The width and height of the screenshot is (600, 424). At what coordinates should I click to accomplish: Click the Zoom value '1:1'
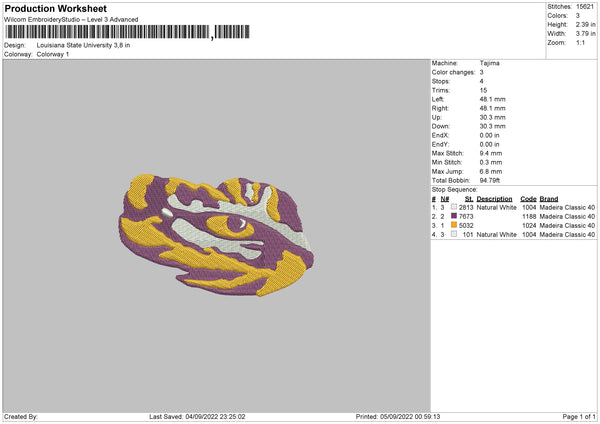tap(580, 42)
